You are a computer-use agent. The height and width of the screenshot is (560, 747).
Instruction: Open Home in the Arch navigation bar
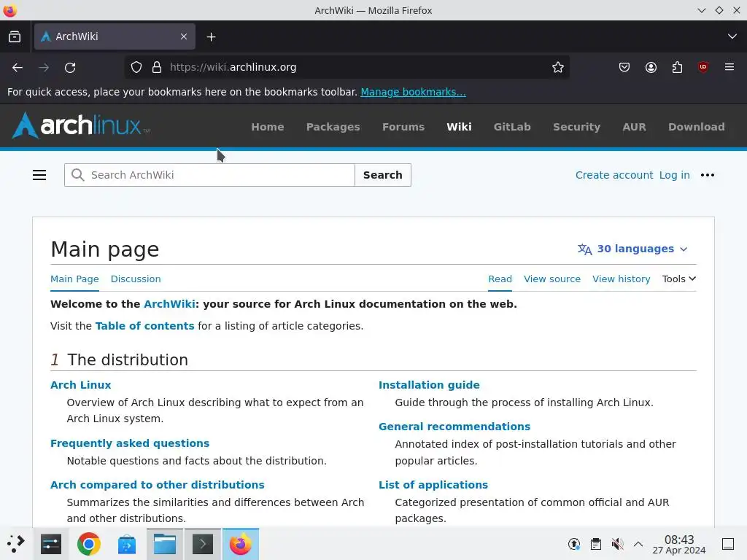pos(268,127)
